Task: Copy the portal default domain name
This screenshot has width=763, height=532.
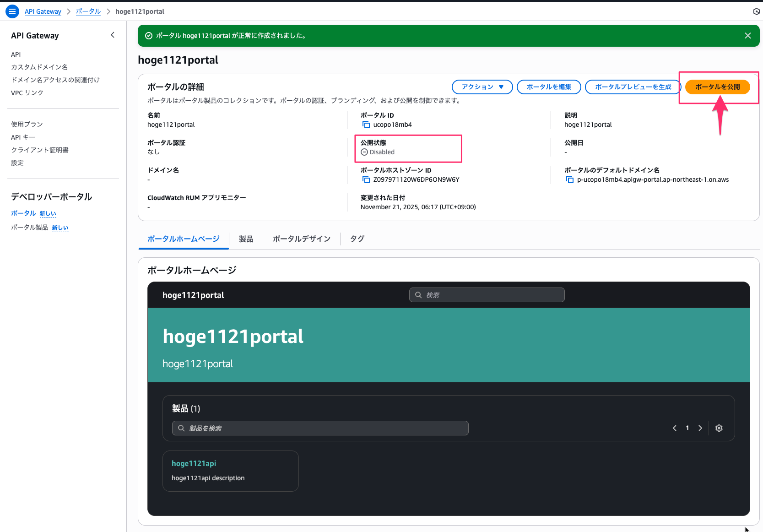Action: pos(569,179)
